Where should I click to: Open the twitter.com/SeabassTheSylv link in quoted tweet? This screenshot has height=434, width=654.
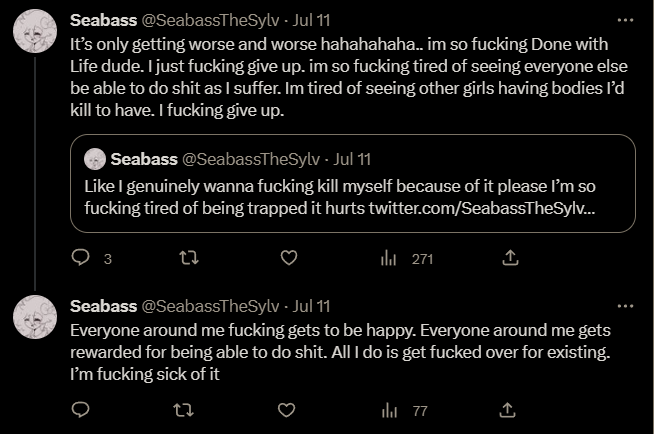tap(486, 207)
